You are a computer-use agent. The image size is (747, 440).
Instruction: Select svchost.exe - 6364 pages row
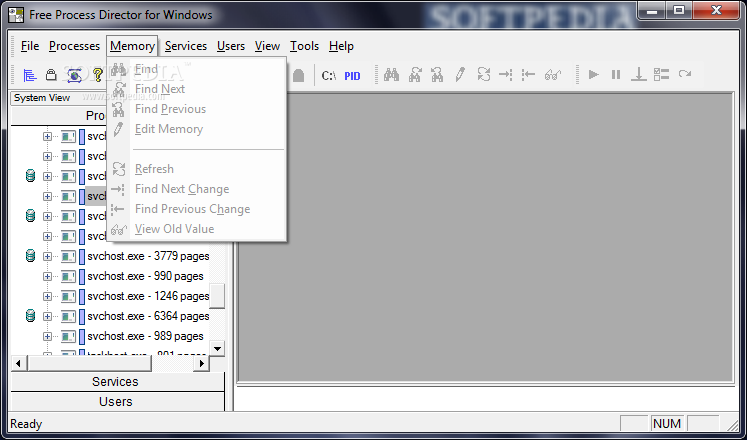(148, 316)
